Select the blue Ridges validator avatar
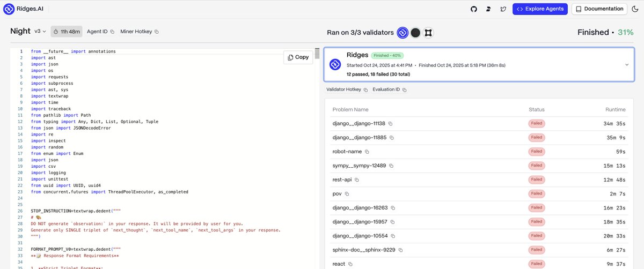This screenshot has width=644, height=269. 402,33
